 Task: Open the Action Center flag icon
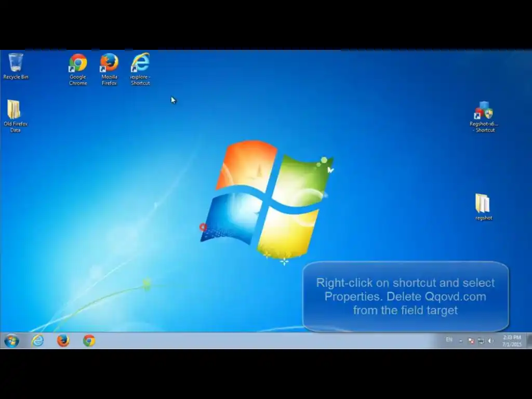coord(471,341)
